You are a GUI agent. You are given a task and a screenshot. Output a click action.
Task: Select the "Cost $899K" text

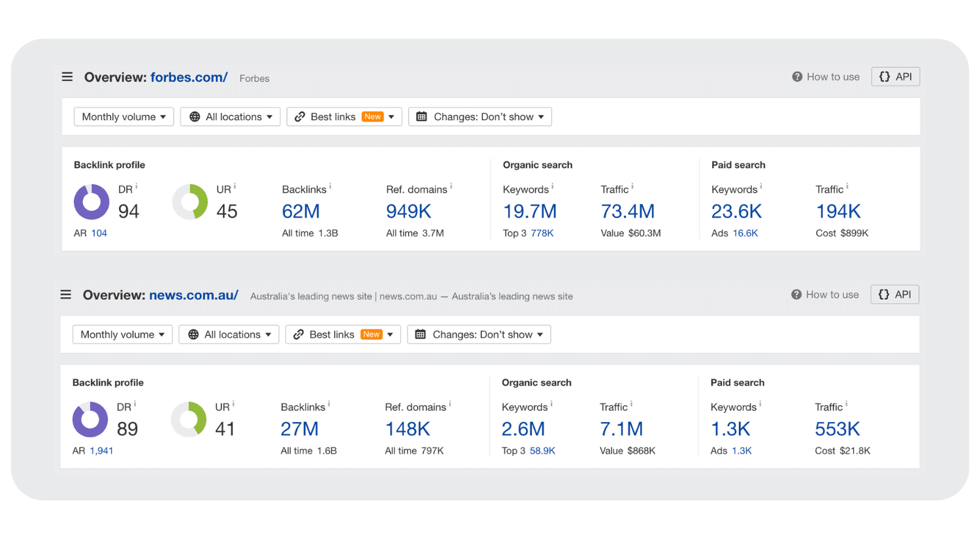pos(842,233)
